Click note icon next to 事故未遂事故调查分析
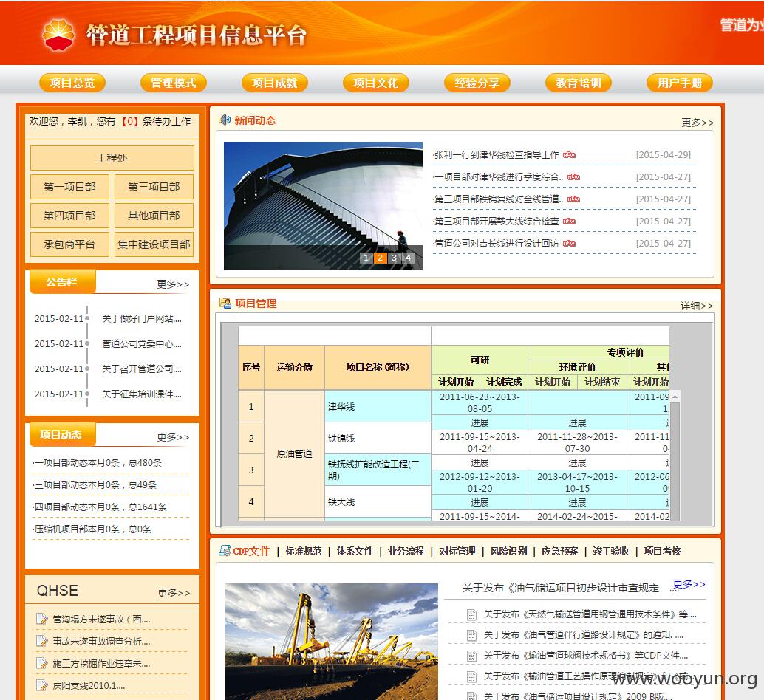 [42, 641]
